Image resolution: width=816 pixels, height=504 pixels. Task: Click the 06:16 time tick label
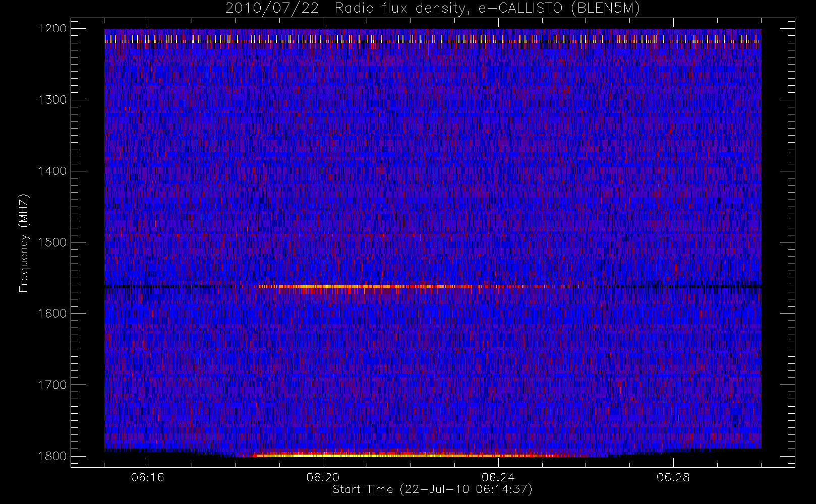pos(148,477)
